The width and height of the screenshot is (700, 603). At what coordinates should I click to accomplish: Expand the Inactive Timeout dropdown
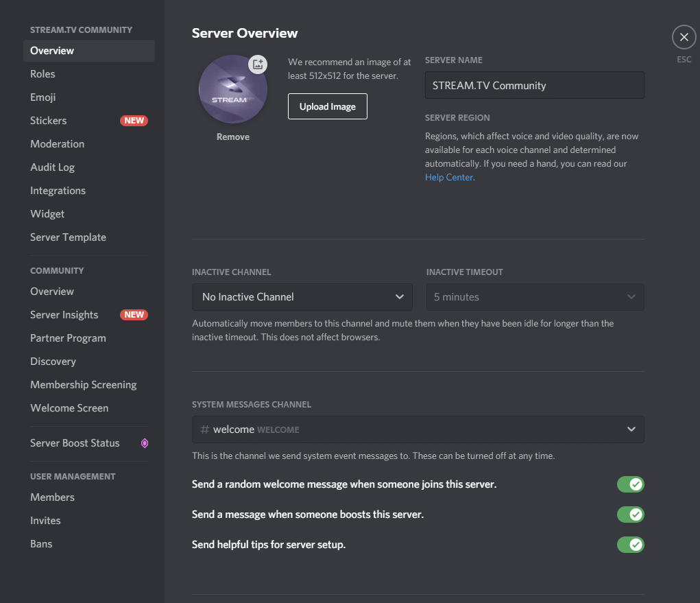pyautogui.click(x=535, y=297)
